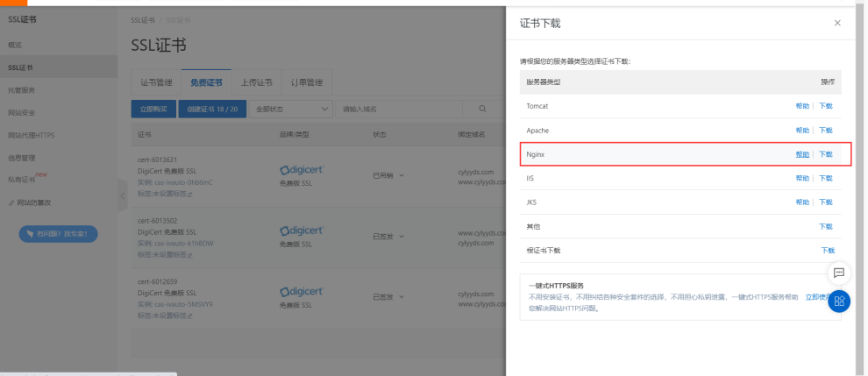Image resolution: width=868 pixels, height=376 pixels.
Task: Open help for Tomcat certificate
Action: pos(802,106)
